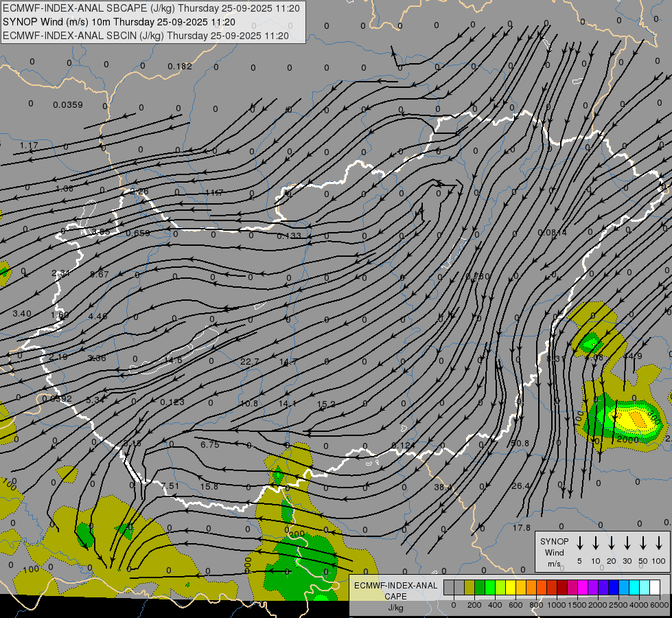
Task: Click the map value 0.0592
Action: click(x=57, y=399)
